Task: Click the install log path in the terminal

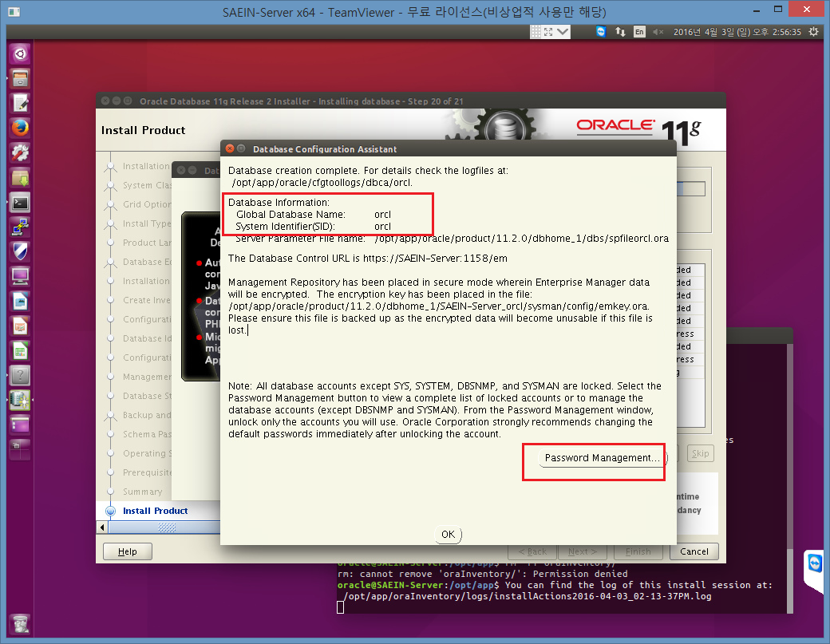Action: (528, 596)
